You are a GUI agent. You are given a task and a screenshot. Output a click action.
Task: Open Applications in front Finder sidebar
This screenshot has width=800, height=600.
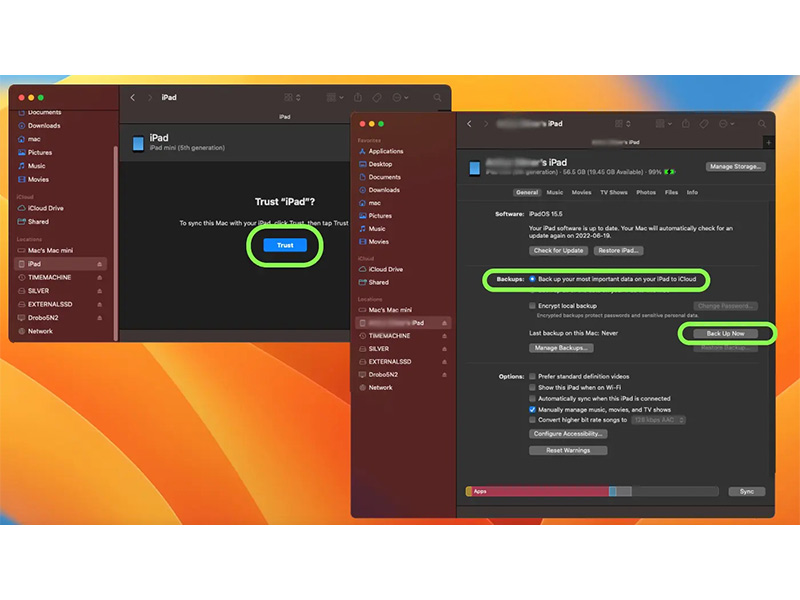tap(386, 151)
